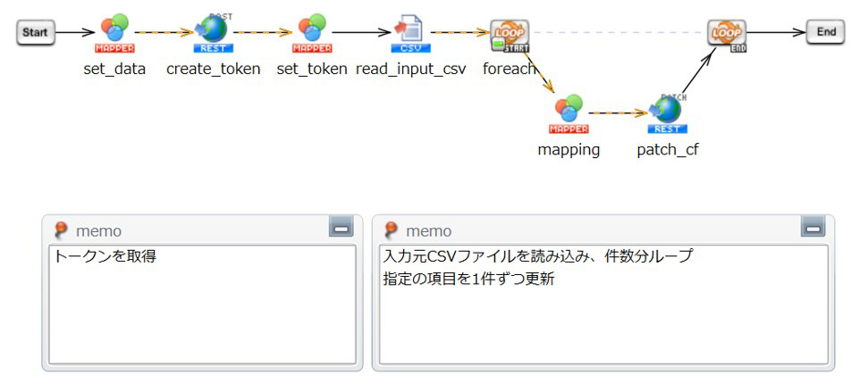Viewport: 868px width, 392px height.
Task: Click the Start node
Action: pyautogui.click(x=35, y=33)
